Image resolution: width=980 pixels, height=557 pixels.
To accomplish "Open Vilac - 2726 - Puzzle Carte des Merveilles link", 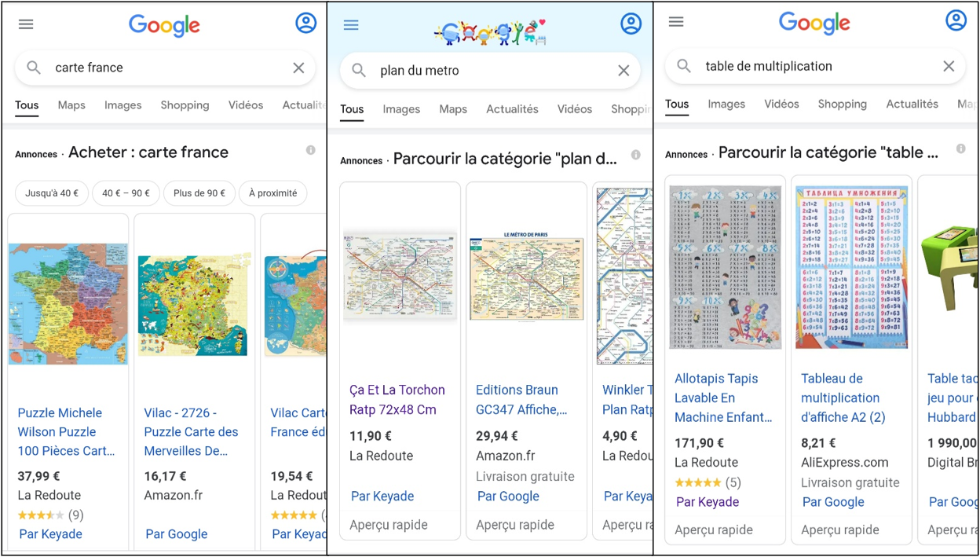I will coord(191,432).
